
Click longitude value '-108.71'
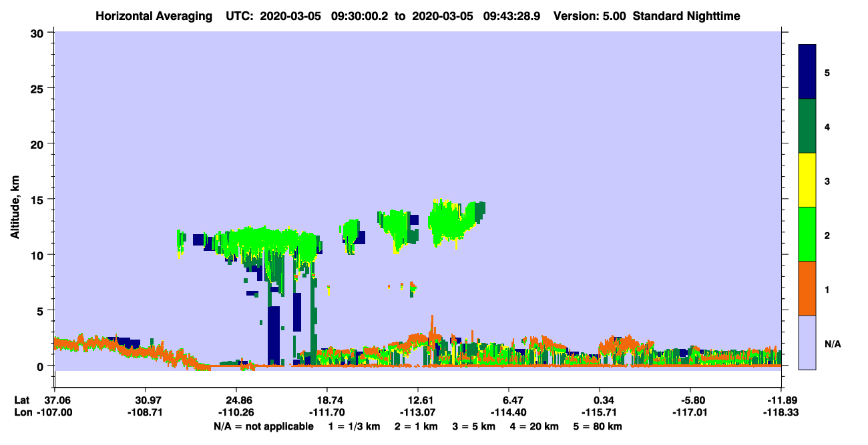pyautogui.click(x=145, y=412)
